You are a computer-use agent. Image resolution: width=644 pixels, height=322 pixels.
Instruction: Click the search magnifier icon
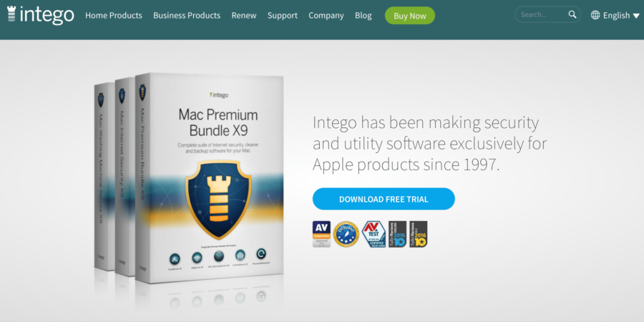pyautogui.click(x=572, y=15)
